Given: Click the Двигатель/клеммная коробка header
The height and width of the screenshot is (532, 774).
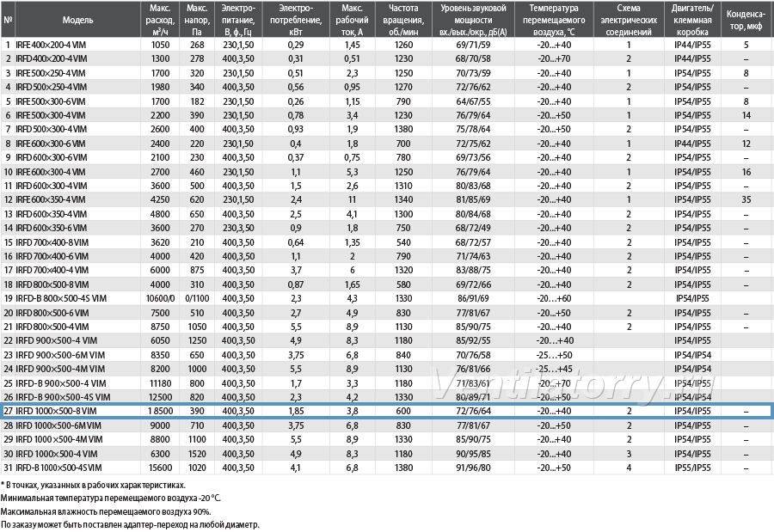Looking at the screenshot, I should click(x=692, y=20).
